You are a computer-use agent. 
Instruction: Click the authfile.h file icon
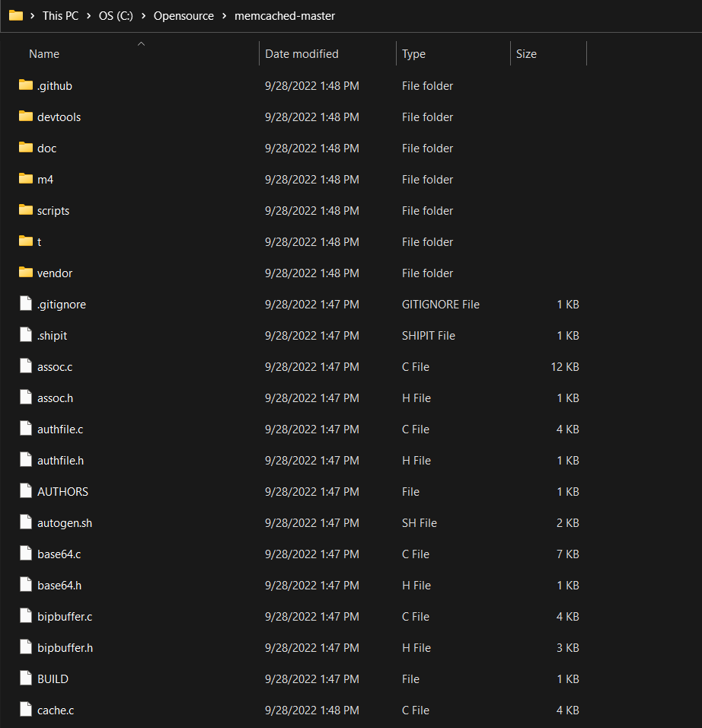point(26,459)
